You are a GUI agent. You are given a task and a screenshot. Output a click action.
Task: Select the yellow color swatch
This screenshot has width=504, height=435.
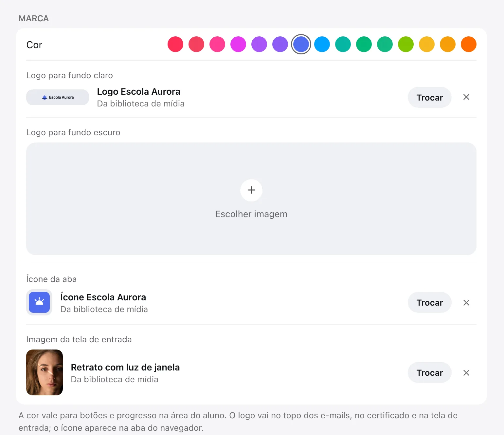click(427, 44)
